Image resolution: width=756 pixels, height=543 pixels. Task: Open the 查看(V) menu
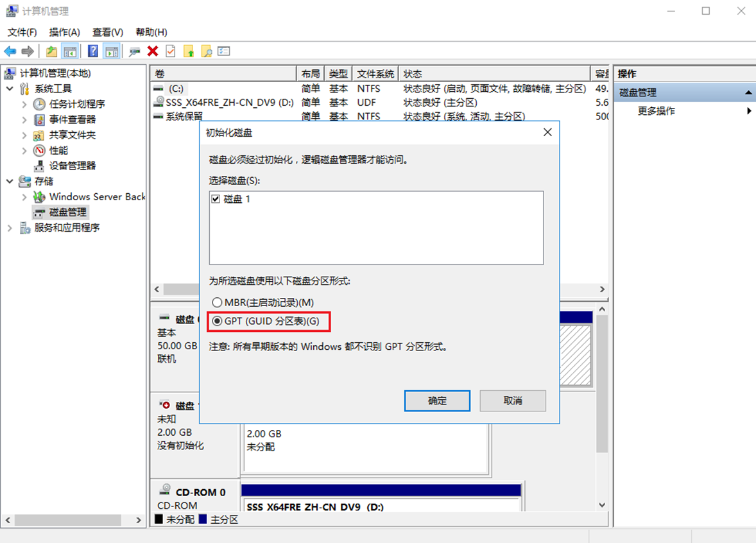[x=108, y=32]
